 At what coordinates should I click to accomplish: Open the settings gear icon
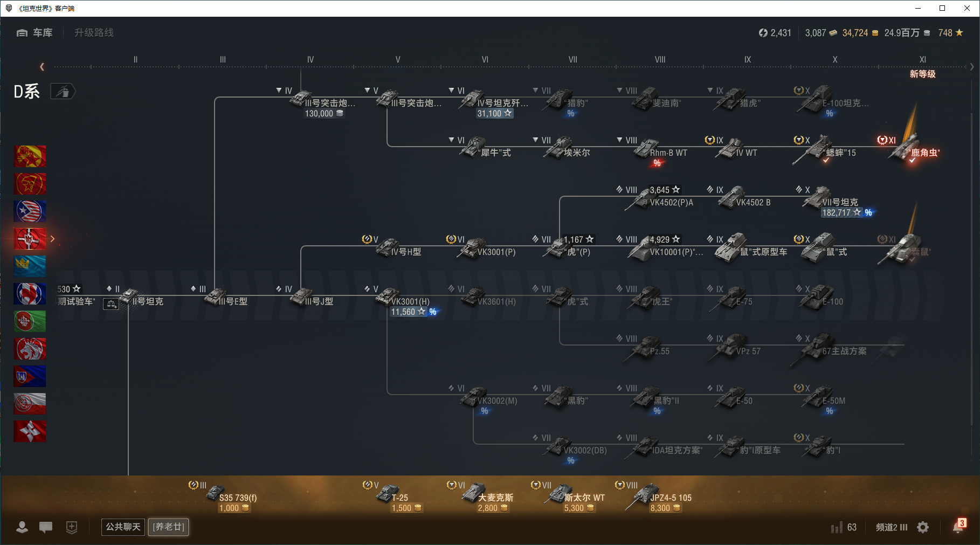(923, 527)
